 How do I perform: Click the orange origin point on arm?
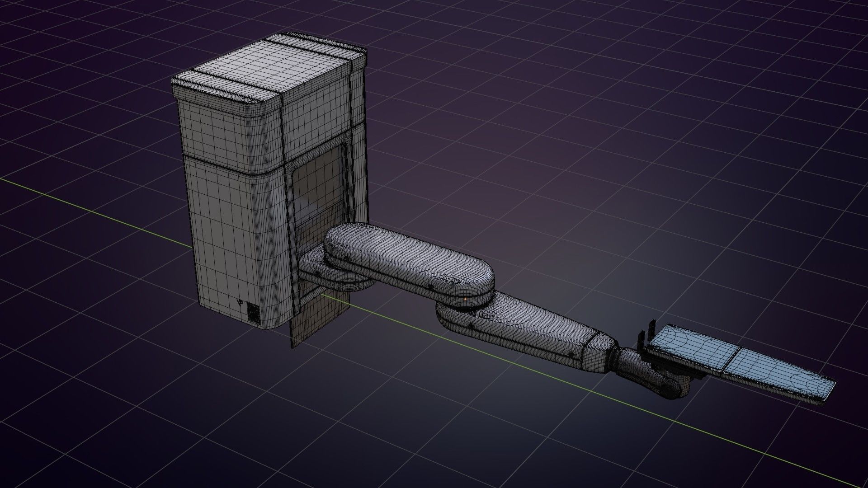(x=465, y=299)
